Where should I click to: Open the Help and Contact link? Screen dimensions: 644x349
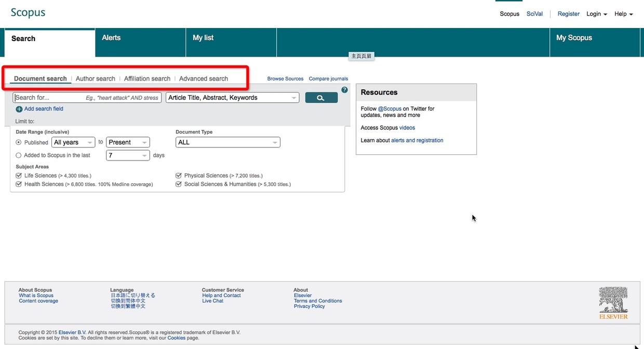click(221, 296)
